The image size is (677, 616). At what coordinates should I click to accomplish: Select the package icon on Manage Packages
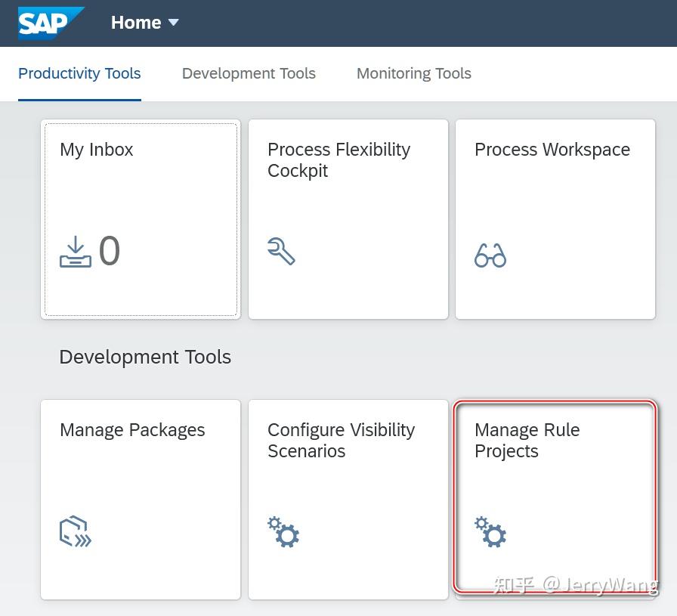pyautogui.click(x=75, y=531)
